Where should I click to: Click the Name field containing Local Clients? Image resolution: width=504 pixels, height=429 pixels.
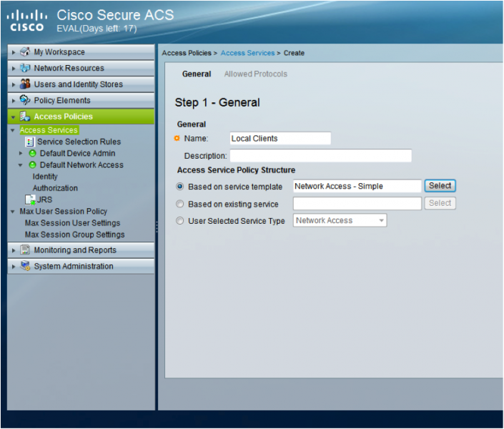(x=280, y=138)
